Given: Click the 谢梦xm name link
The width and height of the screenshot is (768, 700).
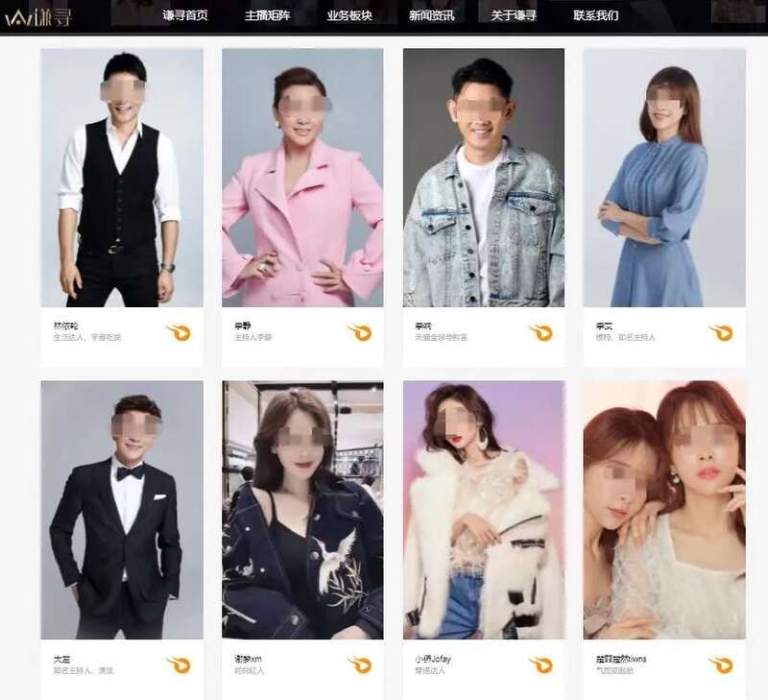Looking at the screenshot, I should [249, 659].
